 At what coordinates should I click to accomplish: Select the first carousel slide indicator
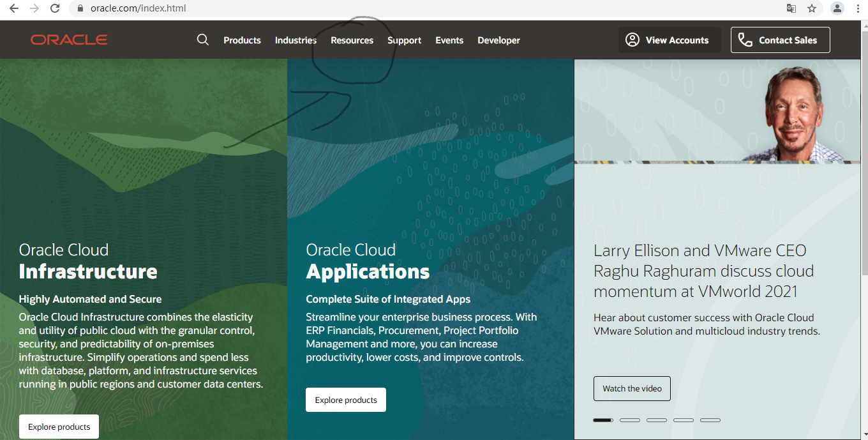click(x=603, y=420)
